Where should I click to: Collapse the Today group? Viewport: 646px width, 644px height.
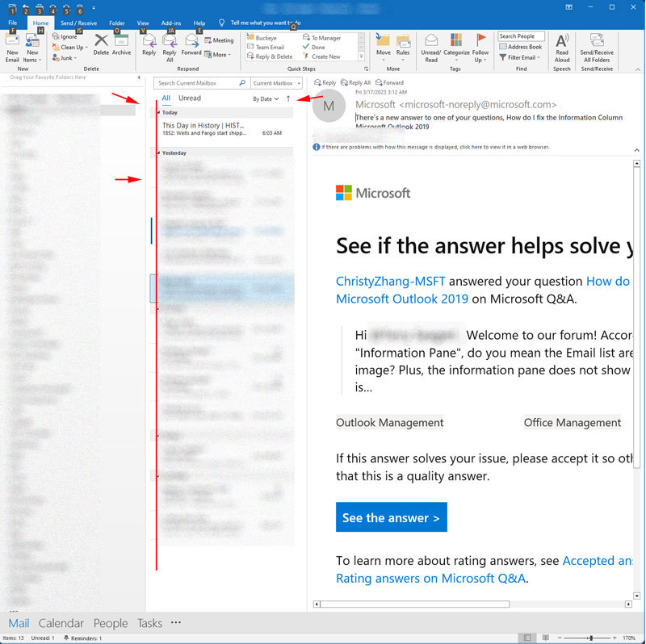(159, 112)
